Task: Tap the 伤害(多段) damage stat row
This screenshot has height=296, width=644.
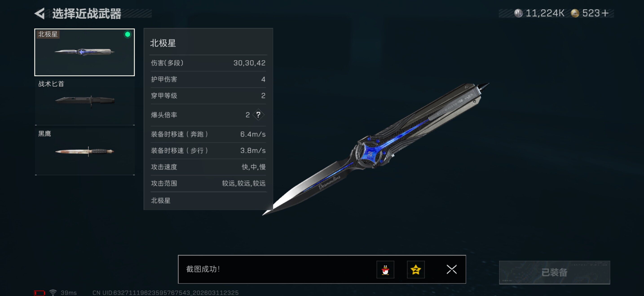Action: pyautogui.click(x=208, y=63)
